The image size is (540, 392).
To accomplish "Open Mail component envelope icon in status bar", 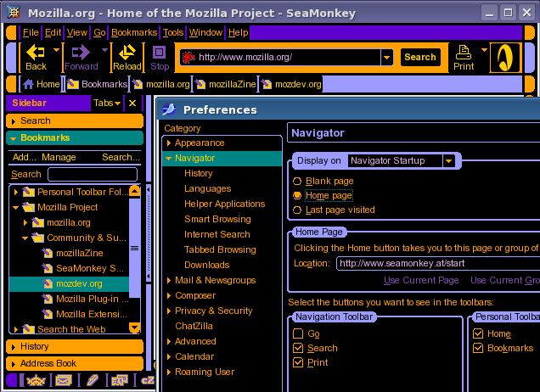I will pyautogui.click(x=64, y=380).
